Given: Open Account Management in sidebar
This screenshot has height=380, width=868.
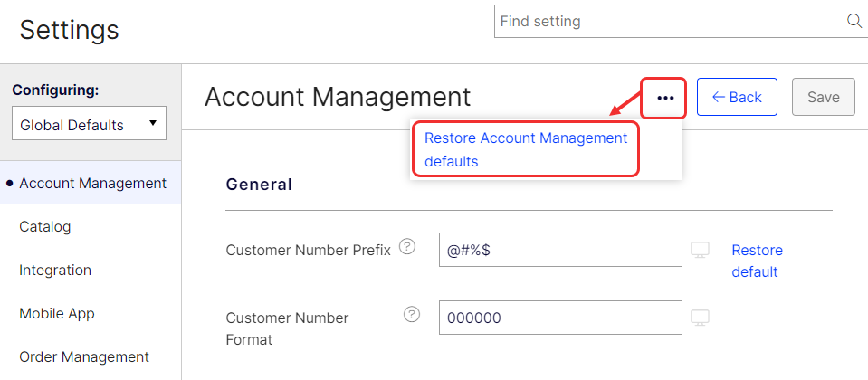Looking at the screenshot, I should point(91,183).
